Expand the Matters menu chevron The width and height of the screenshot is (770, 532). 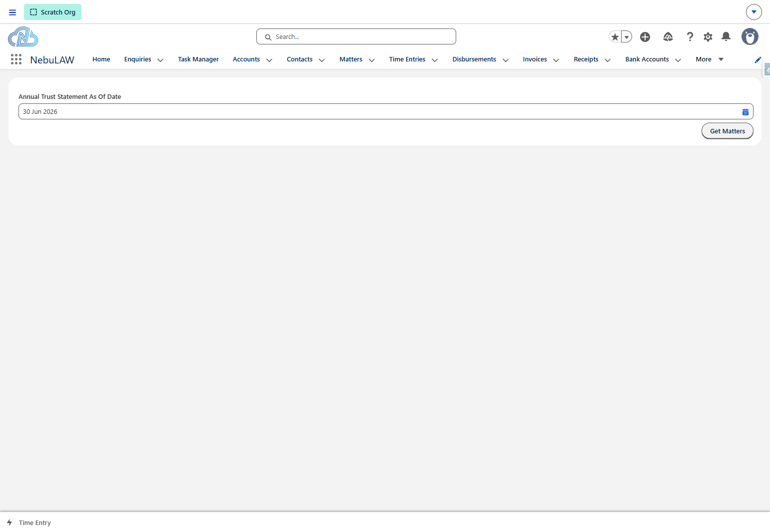[x=372, y=60]
